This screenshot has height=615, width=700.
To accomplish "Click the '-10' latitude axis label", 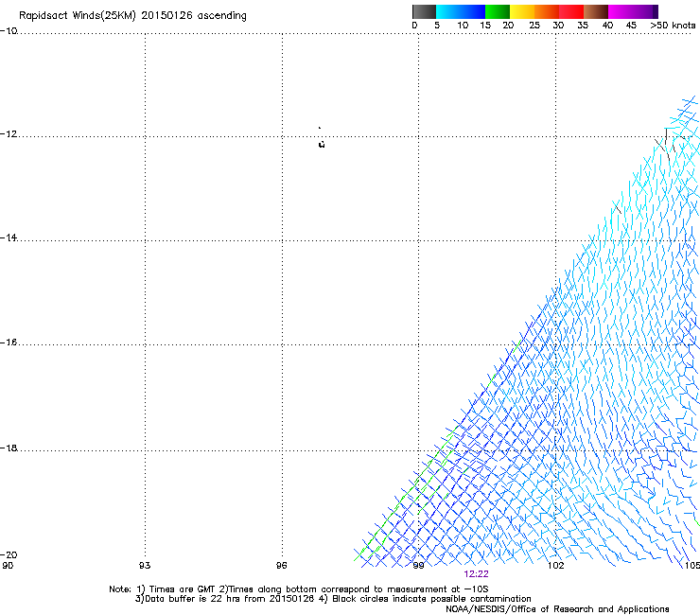I will 9,31.
